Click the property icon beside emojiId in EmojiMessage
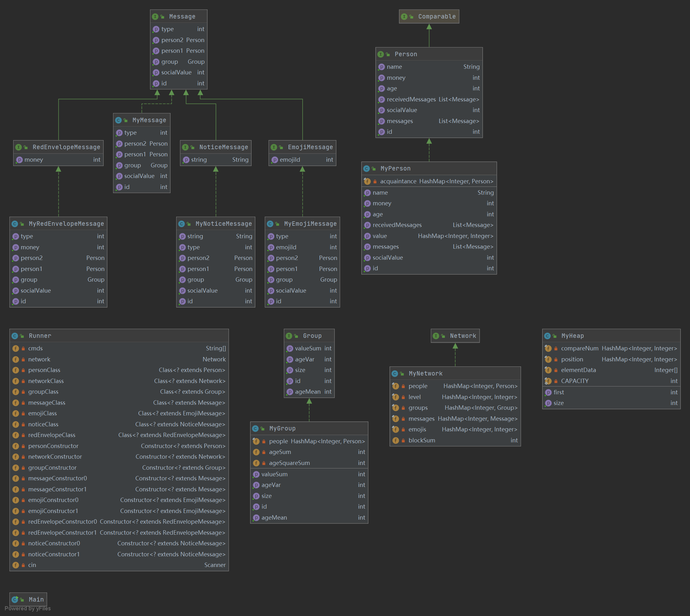Image resolution: width=690 pixels, height=616 pixels. click(x=274, y=160)
